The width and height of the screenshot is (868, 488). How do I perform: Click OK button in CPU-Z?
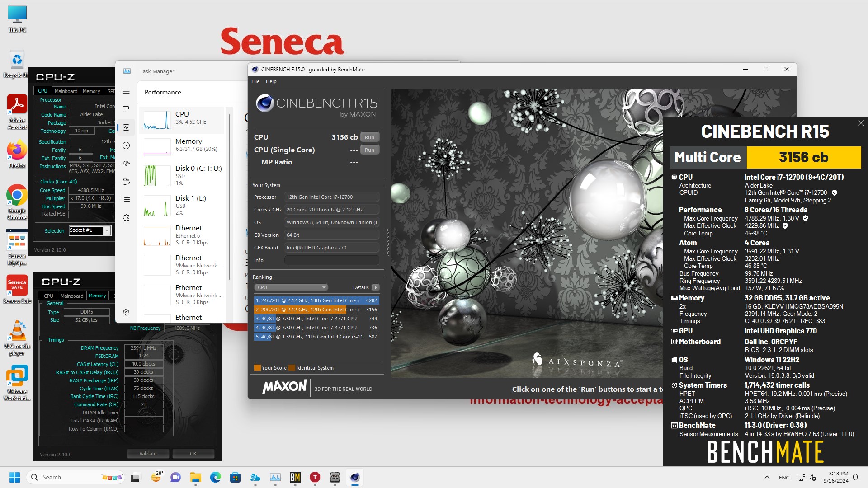(193, 454)
